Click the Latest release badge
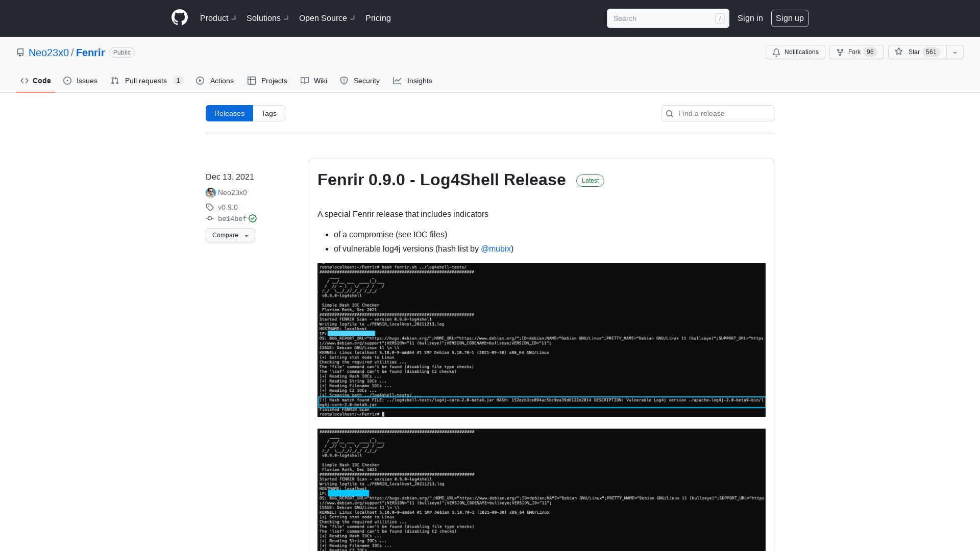This screenshot has width=980, height=551. 590,181
